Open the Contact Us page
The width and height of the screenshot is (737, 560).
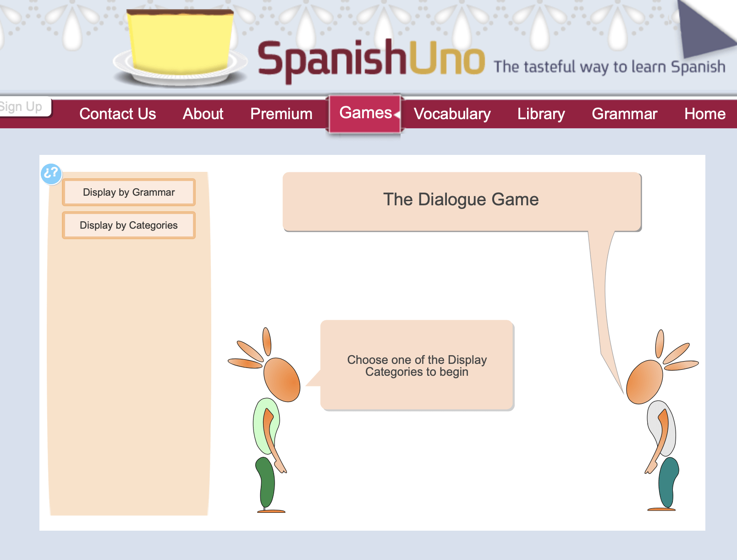click(x=117, y=114)
